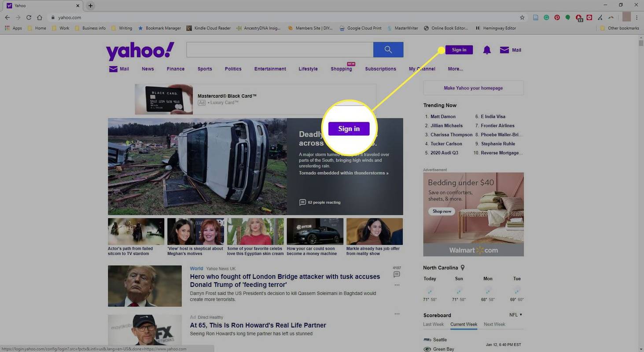Open the Business info bookmarks folder
Viewport: 644px width, 352px height.
90,28
